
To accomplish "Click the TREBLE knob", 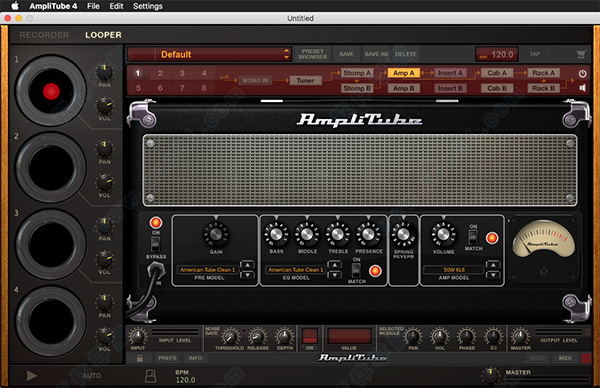I will (x=338, y=234).
